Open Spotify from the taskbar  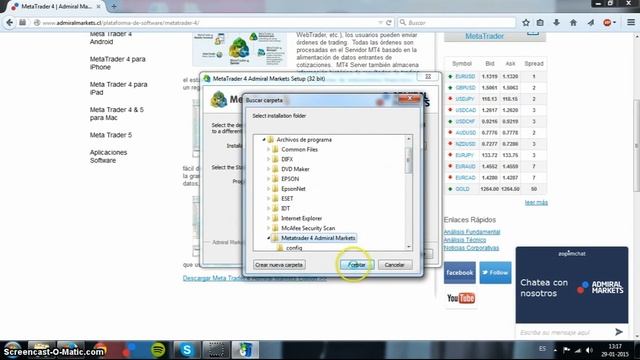coord(158,350)
